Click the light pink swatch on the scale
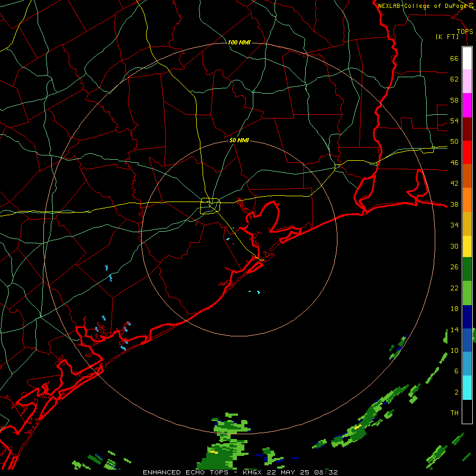This screenshot has height=476, width=476. tap(467, 81)
